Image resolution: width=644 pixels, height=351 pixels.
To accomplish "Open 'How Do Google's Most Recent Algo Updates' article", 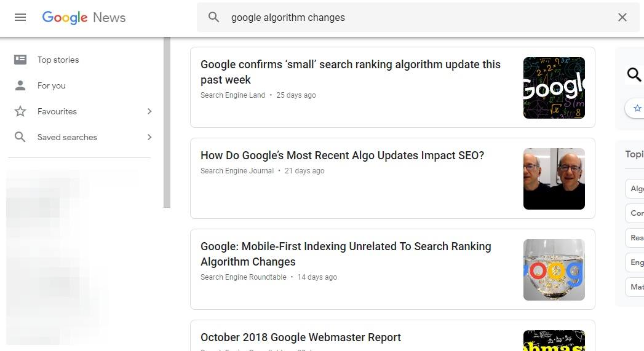I will pyautogui.click(x=342, y=156).
